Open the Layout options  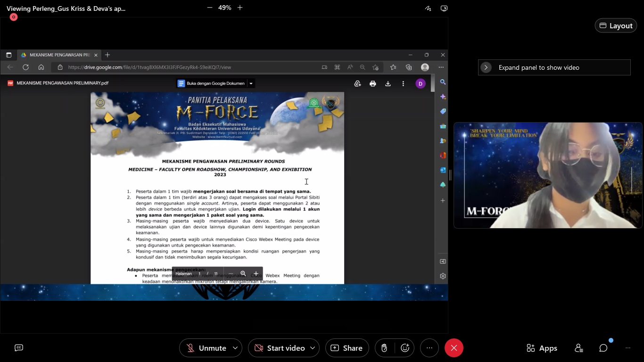click(616, 25)
